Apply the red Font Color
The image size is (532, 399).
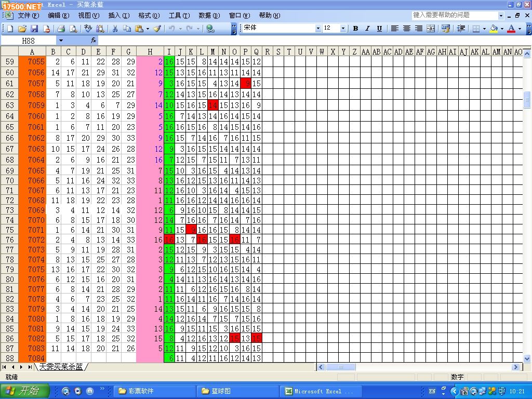click(511, 29)
